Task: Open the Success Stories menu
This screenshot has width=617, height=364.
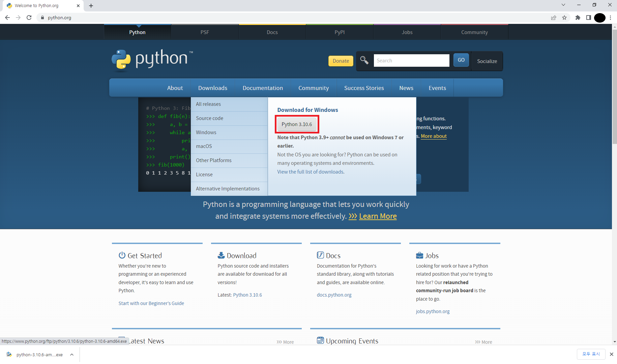Action: (x=364, y=88)
